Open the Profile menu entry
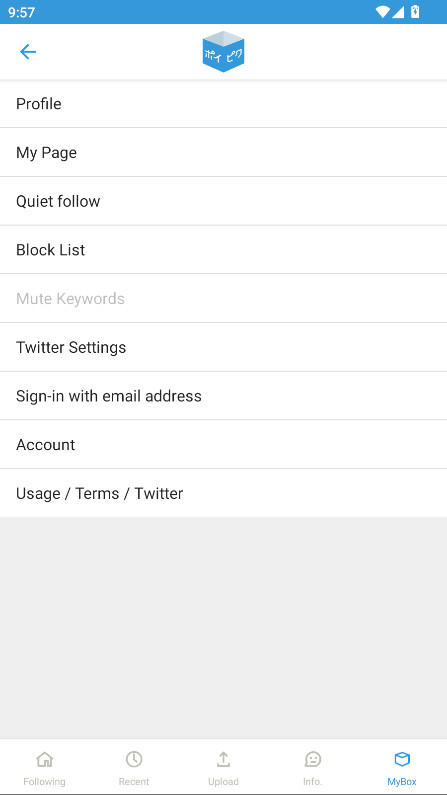Image resolution: width=447 pixels, height=795 pixels. tap(224, 104)
